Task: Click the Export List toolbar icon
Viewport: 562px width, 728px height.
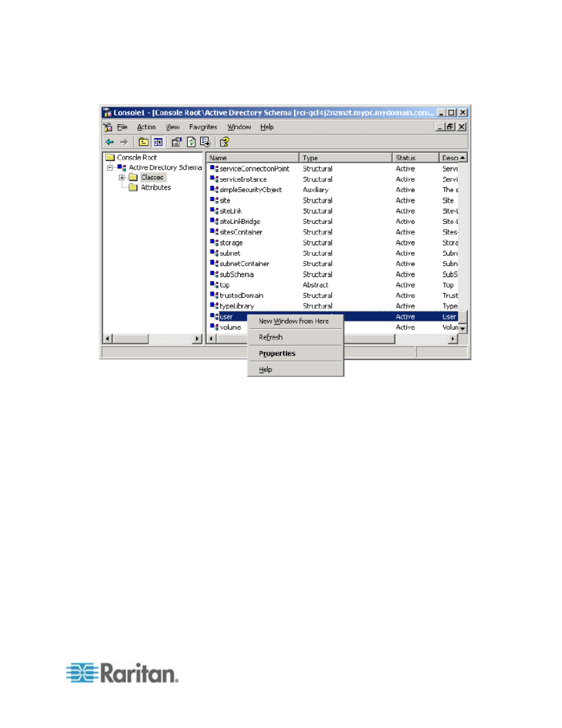Action: (205, 142)
